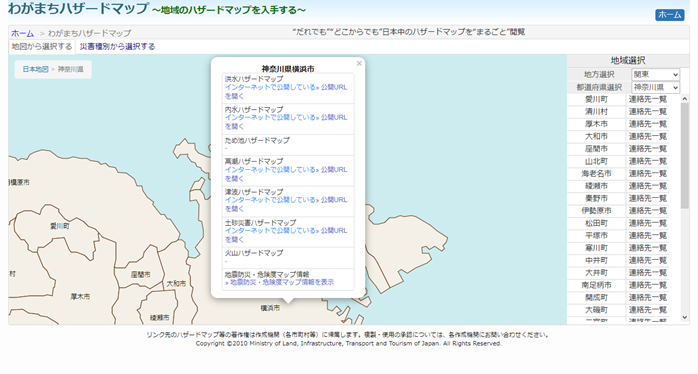698x374 pixels.
Task: Click 横浜市 label on the map
Action: point(270,308)
